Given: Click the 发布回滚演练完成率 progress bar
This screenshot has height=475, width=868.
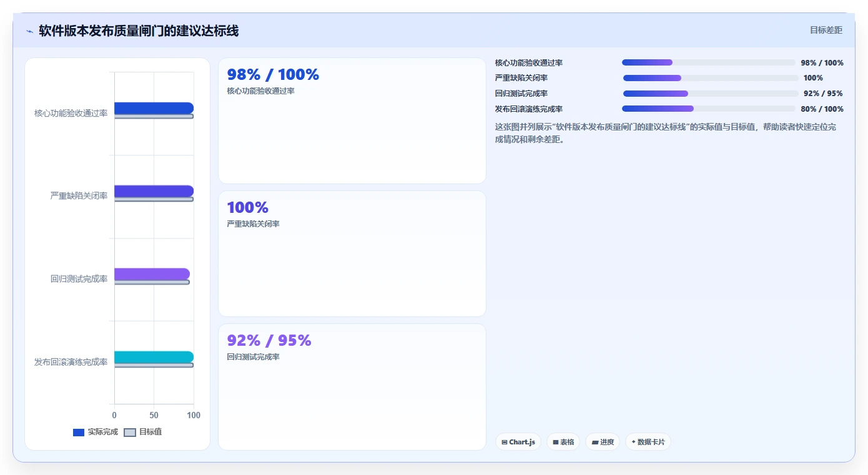Looking at the screenshot, I should point(709,109).
